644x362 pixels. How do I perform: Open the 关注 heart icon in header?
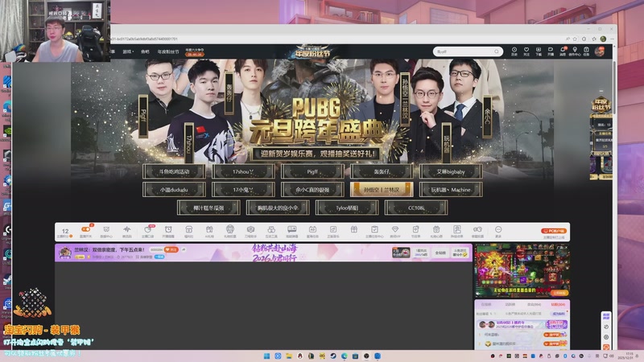point(526,51)
